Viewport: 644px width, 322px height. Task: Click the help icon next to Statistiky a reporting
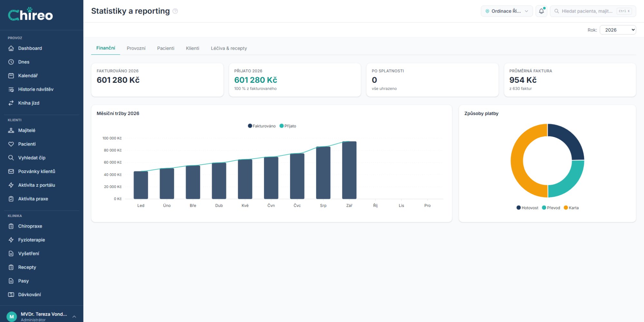175,11
